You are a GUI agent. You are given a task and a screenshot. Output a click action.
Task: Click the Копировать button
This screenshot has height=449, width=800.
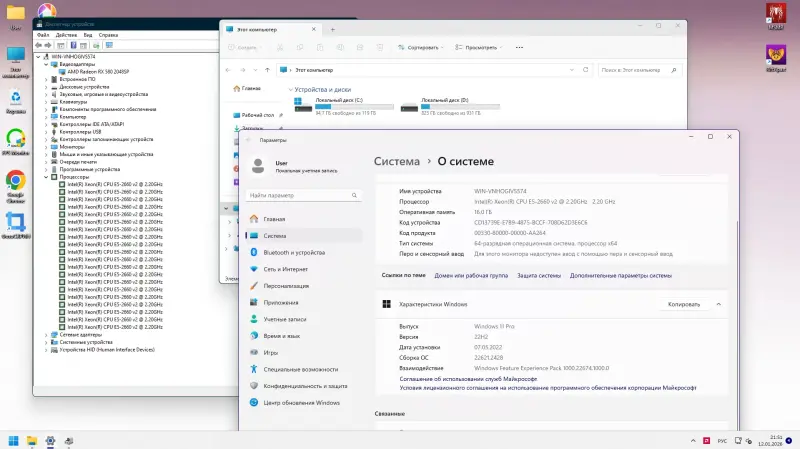(x=684, y=303)
